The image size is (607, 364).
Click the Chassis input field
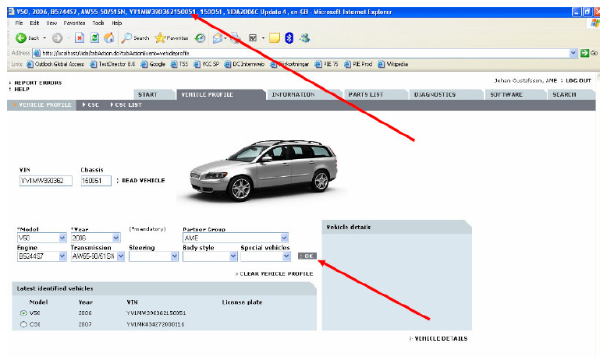(x=96, y=181)
